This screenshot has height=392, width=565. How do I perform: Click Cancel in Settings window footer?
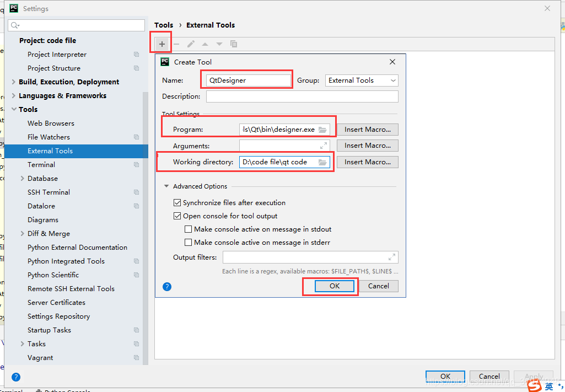coord(489,377)
